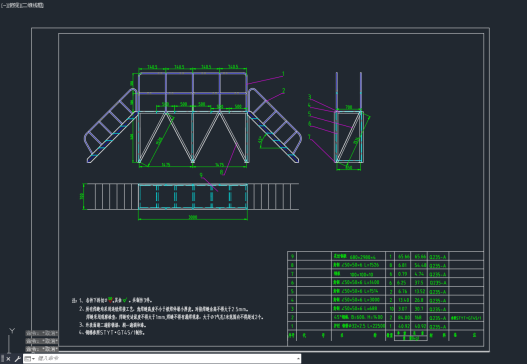Select balloon number 2 on stair leader
This screenshot has height=364, width=527.
click(284, 90)
